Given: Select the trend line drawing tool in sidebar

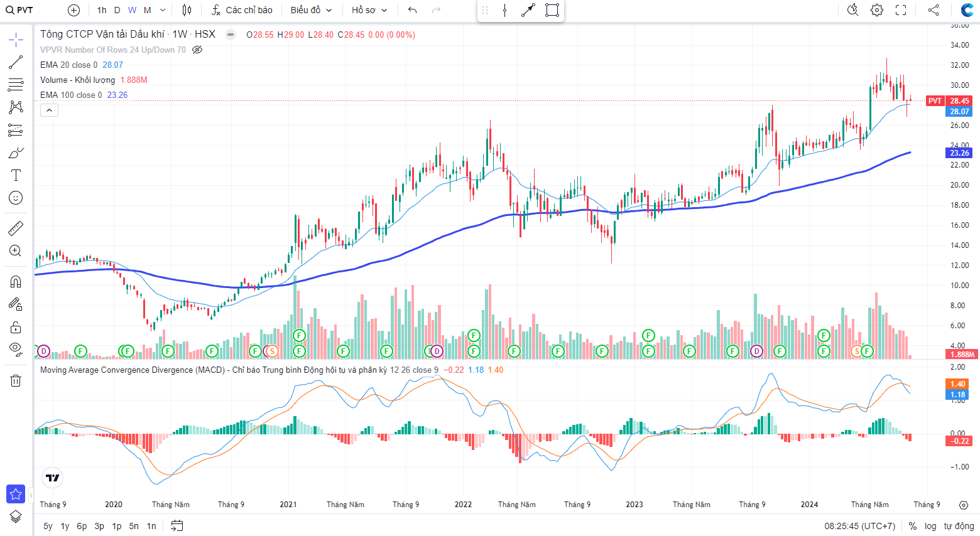Looking at the screenshot, I should 16,62.
